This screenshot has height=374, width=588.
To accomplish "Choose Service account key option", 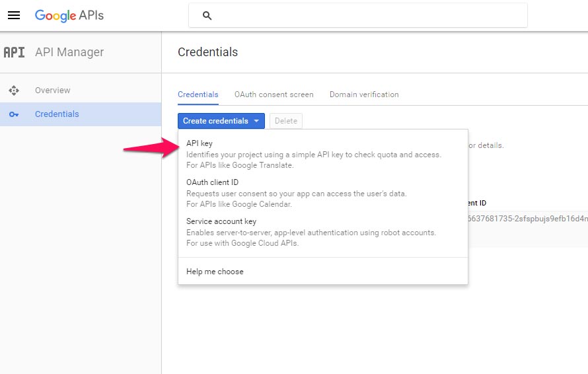I will pyautogui.click(x=323, y=232).
